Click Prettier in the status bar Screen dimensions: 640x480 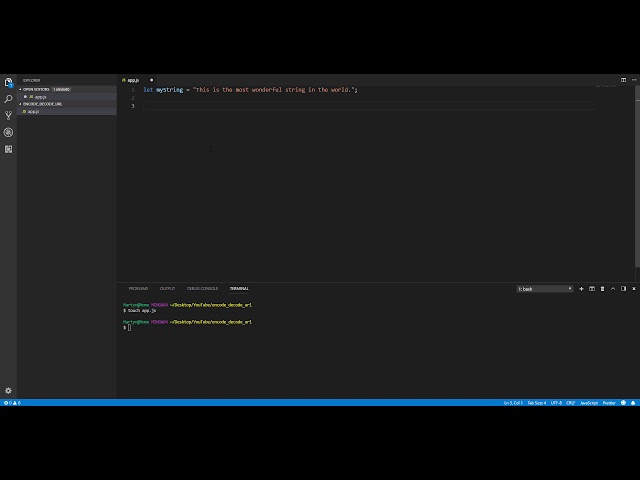pos(609,403)
